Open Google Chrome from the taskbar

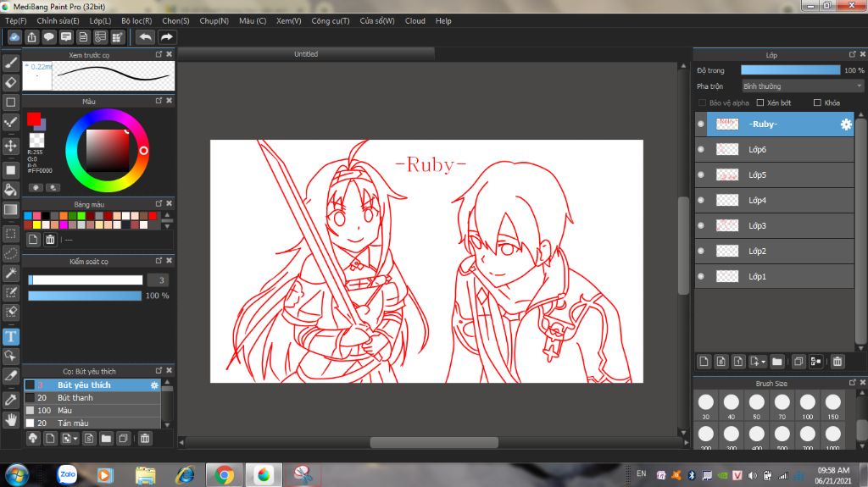224,475
